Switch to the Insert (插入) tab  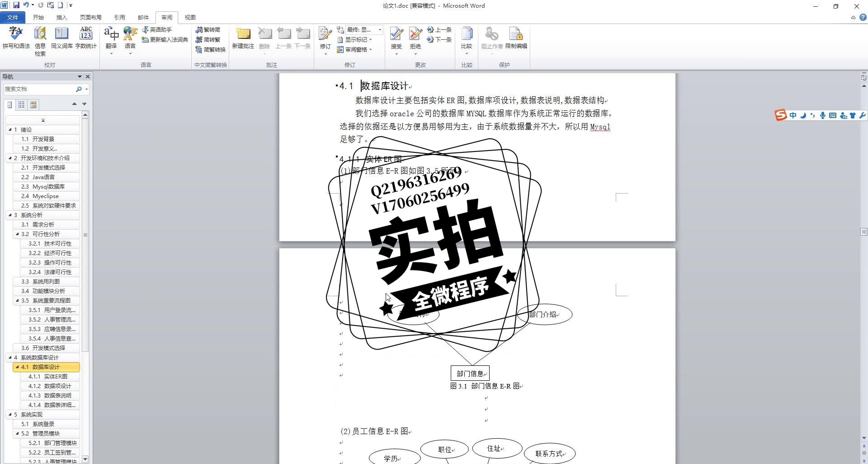pos(61,17)
